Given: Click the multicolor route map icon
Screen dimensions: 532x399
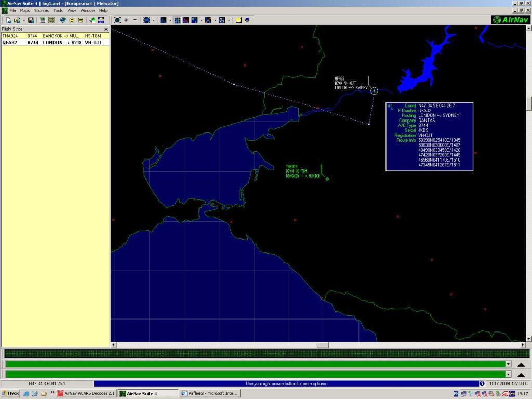Looking at the screenshot, I should (208, 20).
